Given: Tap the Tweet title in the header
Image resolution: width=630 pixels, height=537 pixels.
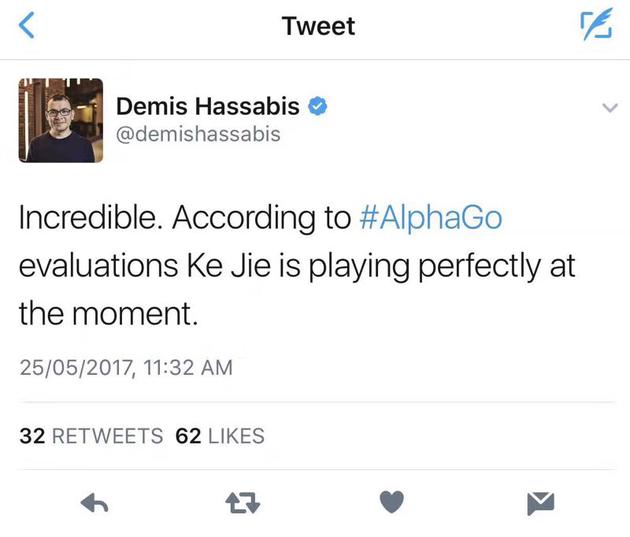Looking at the screenshot, I should tap(318, 27).
